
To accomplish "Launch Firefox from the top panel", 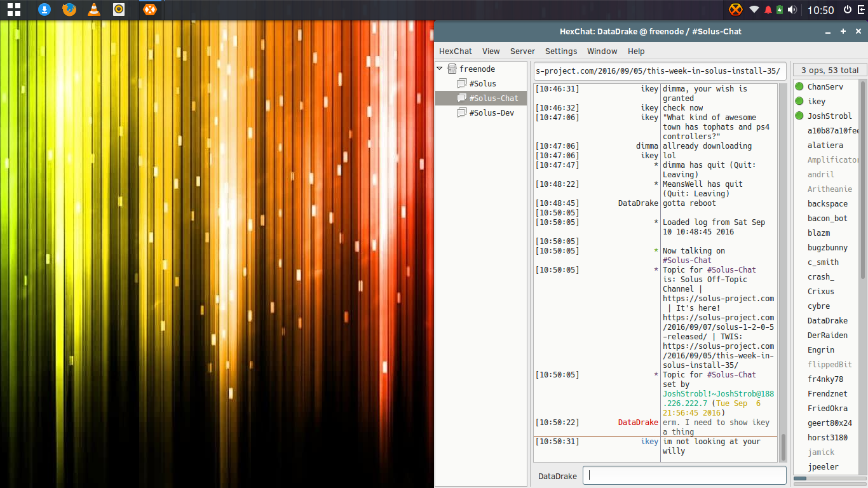I will pos(69,10).
